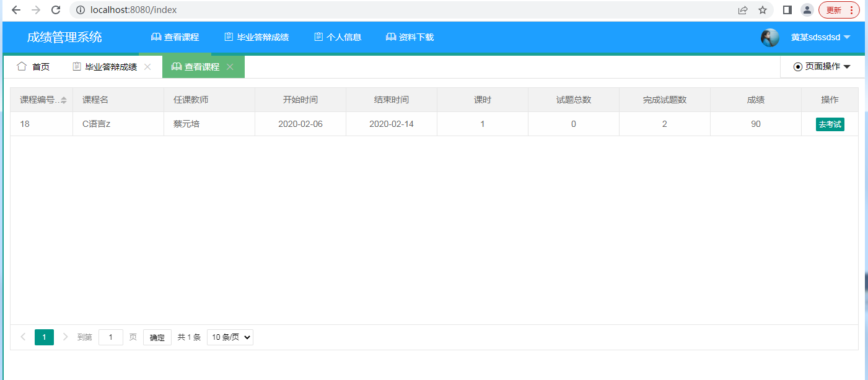
Task: Open 个人信息 in navigation bar
Action: 338,37
